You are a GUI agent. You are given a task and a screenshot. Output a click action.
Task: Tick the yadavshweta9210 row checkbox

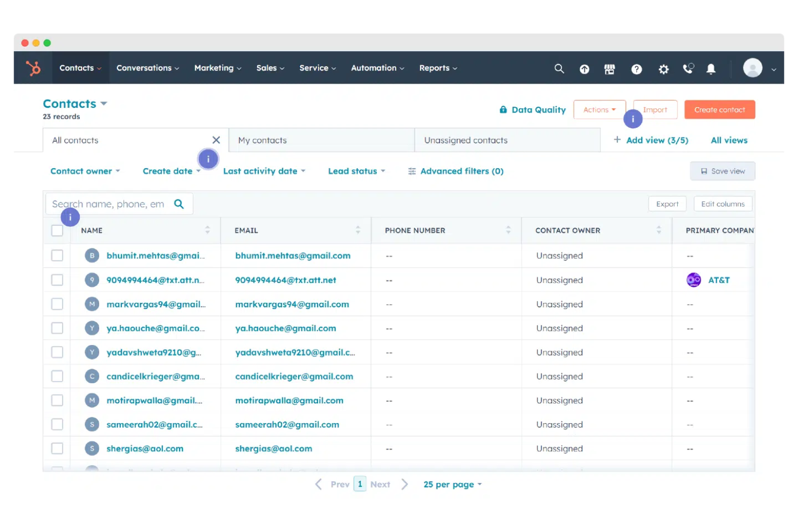[57, 352]
